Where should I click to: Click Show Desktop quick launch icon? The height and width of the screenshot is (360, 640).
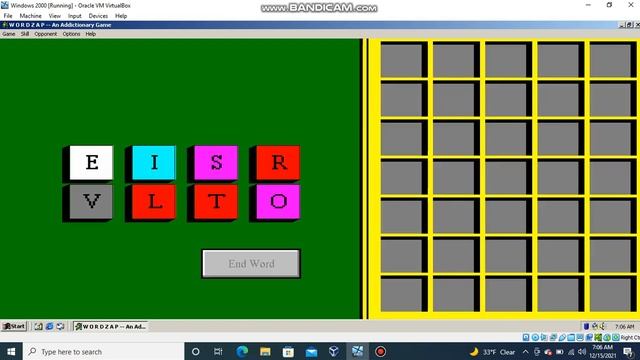[38, 326]
